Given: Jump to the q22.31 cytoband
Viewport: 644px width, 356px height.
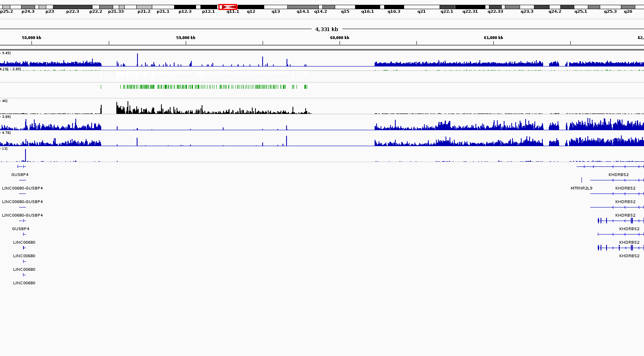Looking at the screenshot, I should tap(470, 12).
